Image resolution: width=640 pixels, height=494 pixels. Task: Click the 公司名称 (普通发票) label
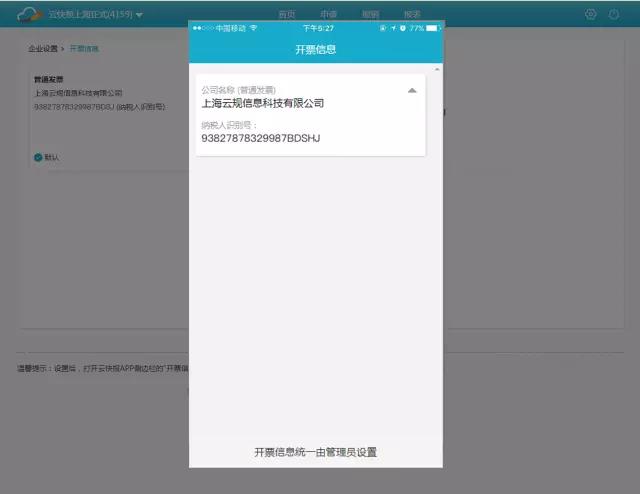tap(238, 90)
